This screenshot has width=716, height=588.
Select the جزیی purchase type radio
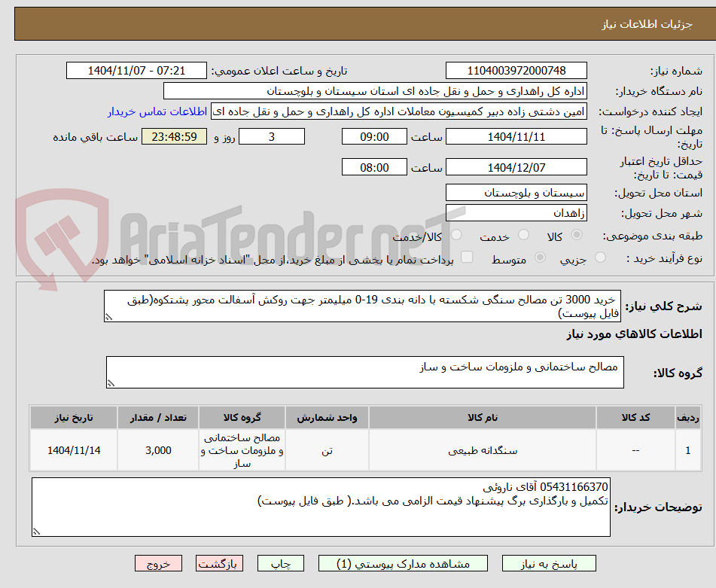(x=601, y=257)
